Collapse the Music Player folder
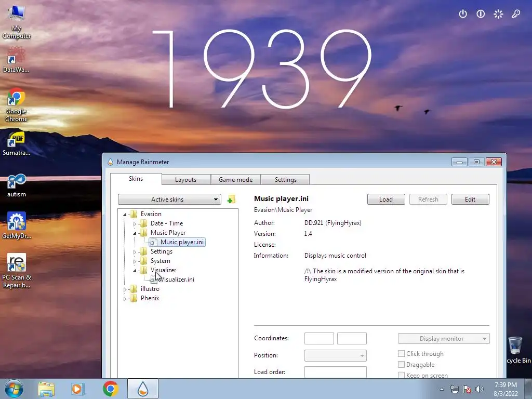The width and height of the screenshot is (532, 399). [135, 233]
